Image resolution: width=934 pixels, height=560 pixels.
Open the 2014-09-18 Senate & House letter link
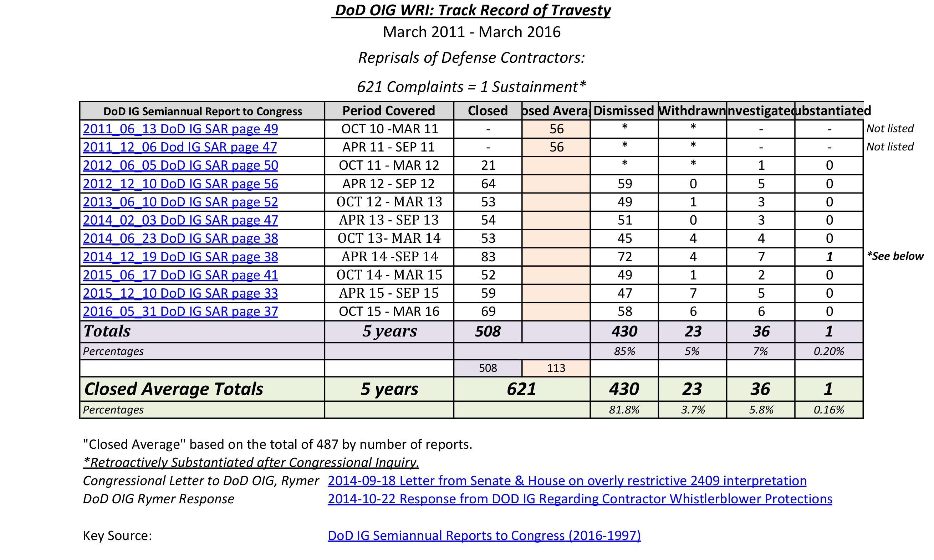(567, 481)
